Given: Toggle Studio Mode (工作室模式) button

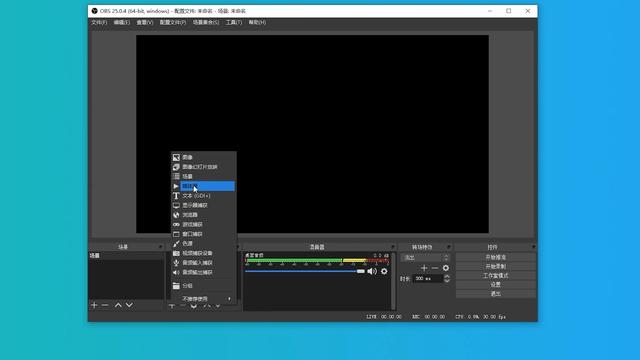Looking at the screenshot, I should pos(496,276).
